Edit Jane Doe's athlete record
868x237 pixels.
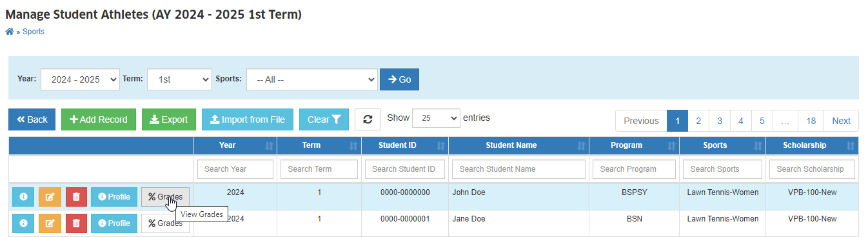[x=50, y=223]
